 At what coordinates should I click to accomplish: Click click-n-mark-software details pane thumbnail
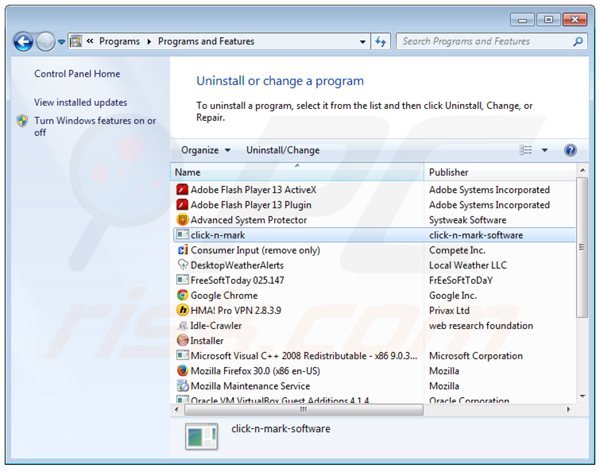(x=202, y=436)
